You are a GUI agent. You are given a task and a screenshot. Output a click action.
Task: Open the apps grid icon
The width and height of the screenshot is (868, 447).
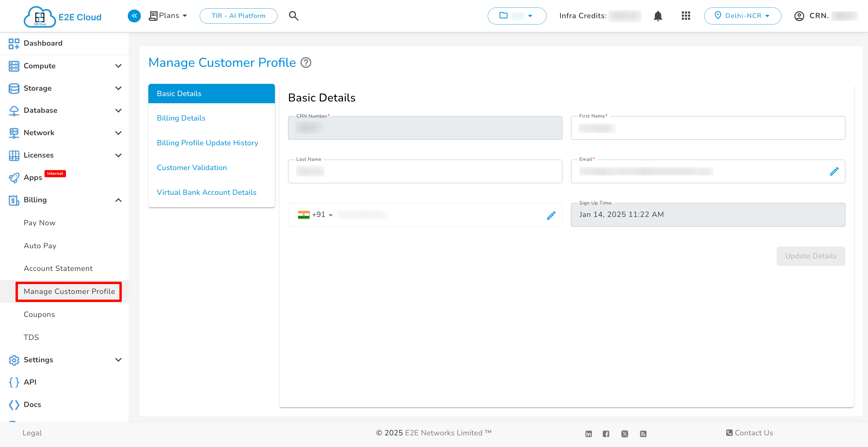[x=686, y=16]
